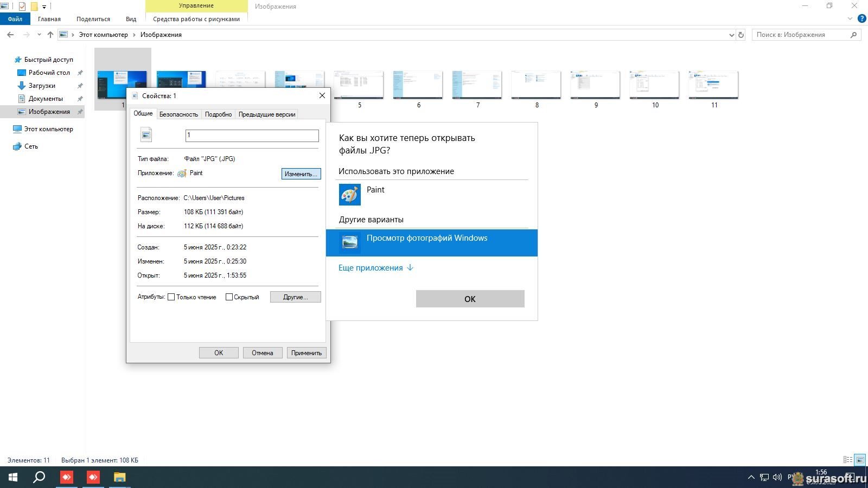Click the search magnifier in Explorer search box
The width and height of the screenshot is (868, 488).
(x=853, y=35)
